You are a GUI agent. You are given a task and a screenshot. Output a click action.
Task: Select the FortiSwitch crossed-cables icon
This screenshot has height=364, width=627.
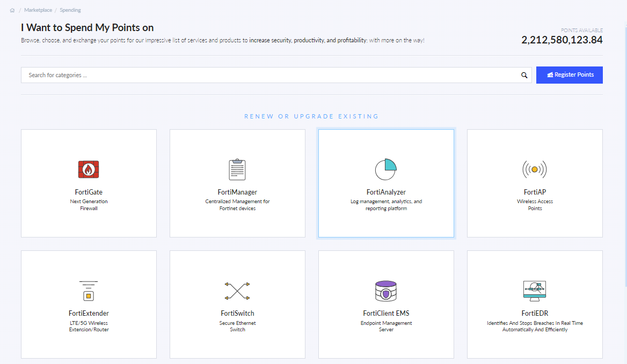click(x=237, y=291)
